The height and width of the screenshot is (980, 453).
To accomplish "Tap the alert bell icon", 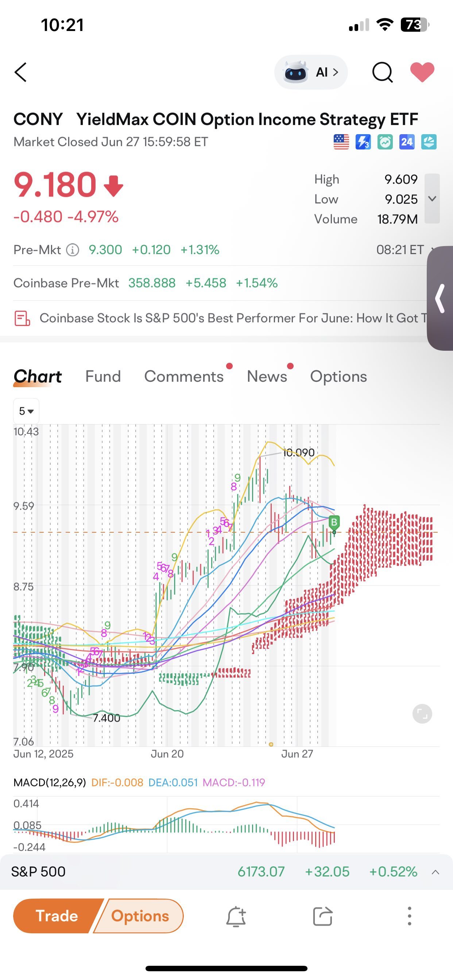I will (236, 916).
